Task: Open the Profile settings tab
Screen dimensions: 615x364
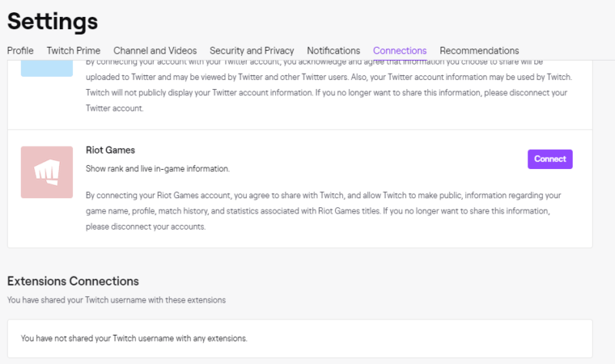Action: coord(21,51)
